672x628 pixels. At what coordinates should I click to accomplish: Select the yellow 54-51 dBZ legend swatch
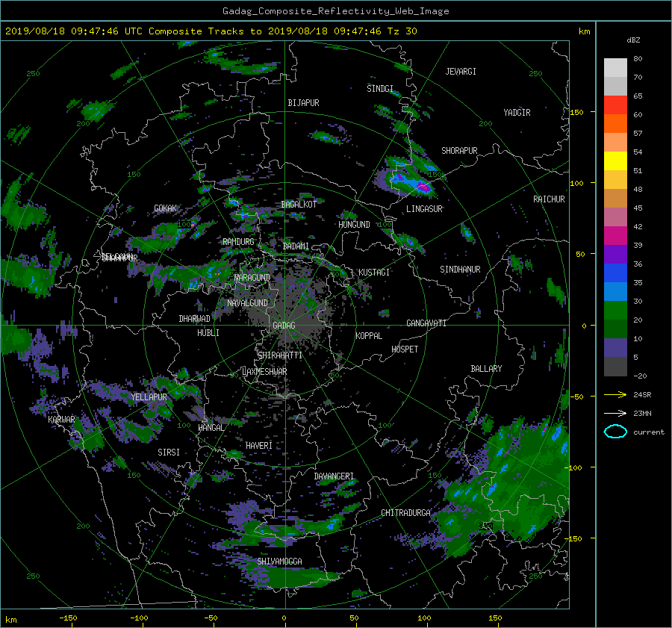pyautogui.click(x=615, y=161)
